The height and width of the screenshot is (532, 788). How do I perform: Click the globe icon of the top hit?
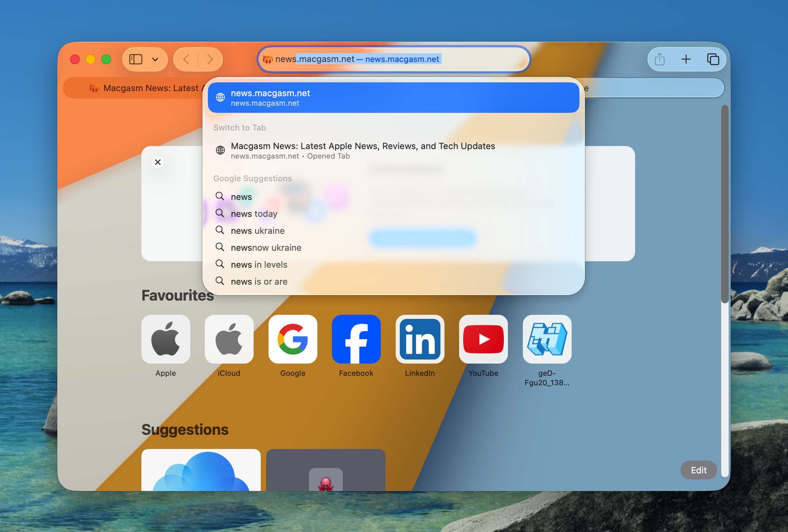coord(220,97)
